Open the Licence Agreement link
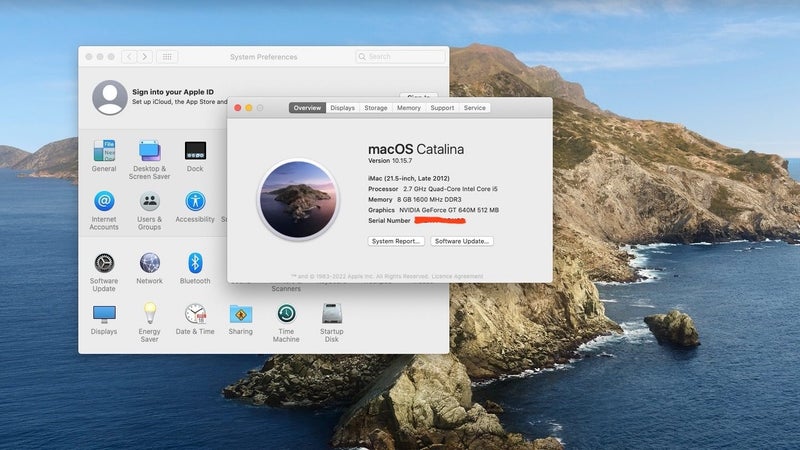Viewport: 800px width, 450px height. point(457,277)
